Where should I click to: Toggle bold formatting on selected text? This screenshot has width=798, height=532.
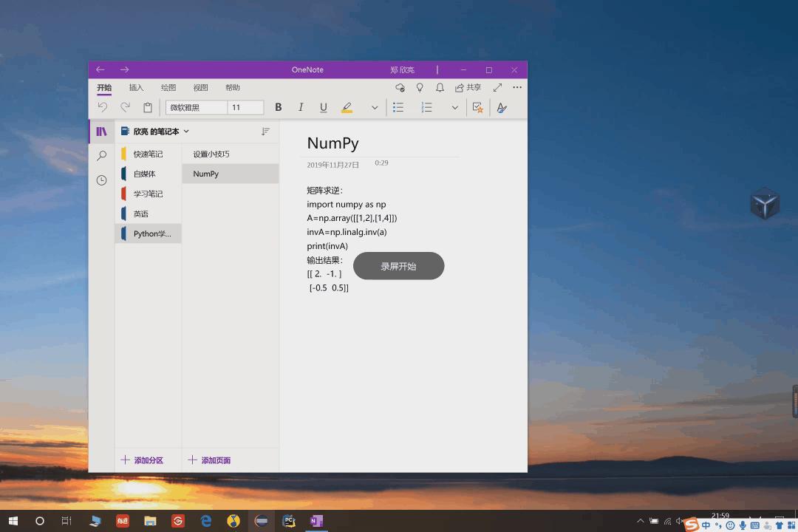pos(278,107)
